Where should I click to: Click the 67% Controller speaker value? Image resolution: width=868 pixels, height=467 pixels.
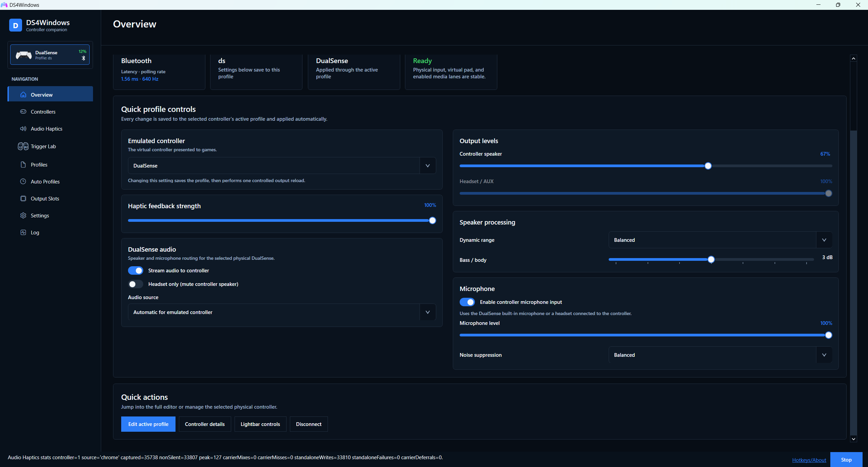coord(825,154)
